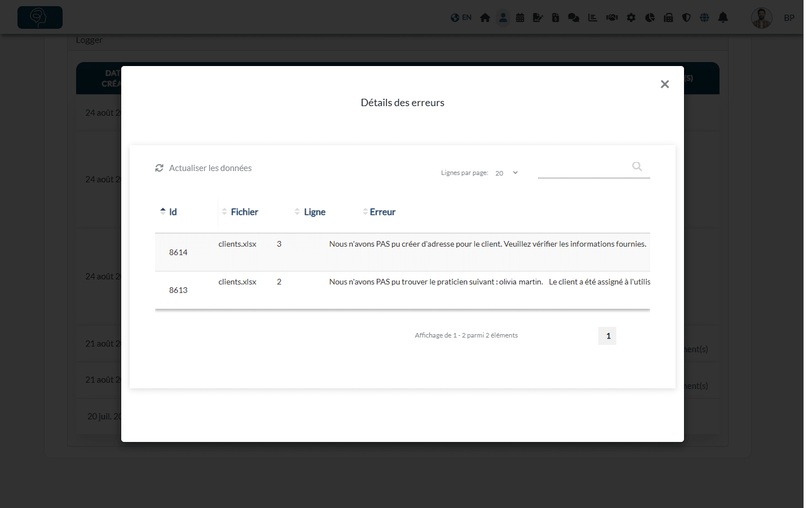Click the Affichage de 1 - 2 pagination summary

466,335
